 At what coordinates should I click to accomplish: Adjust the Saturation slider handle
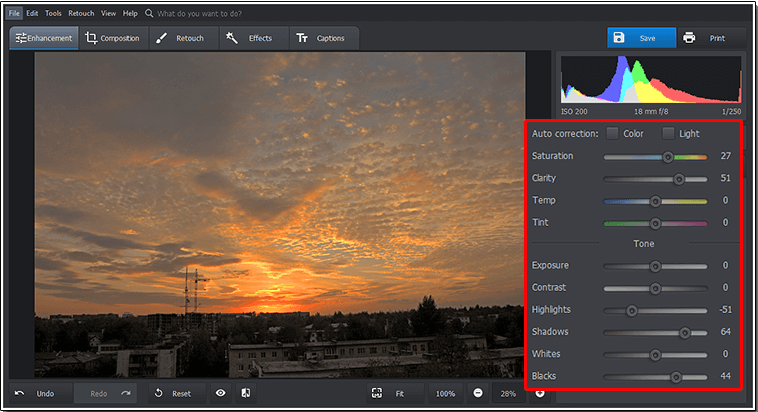point(668,157)
